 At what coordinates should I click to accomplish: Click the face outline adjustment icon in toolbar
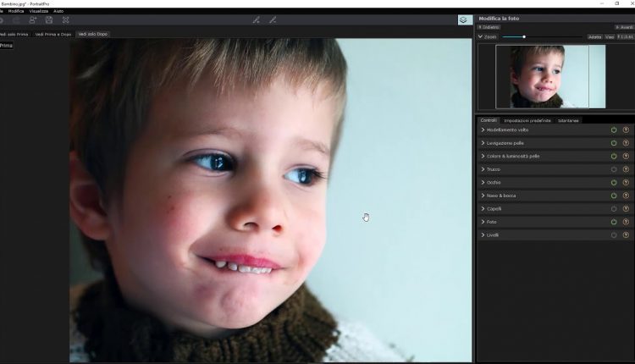[x=65, y=19]
